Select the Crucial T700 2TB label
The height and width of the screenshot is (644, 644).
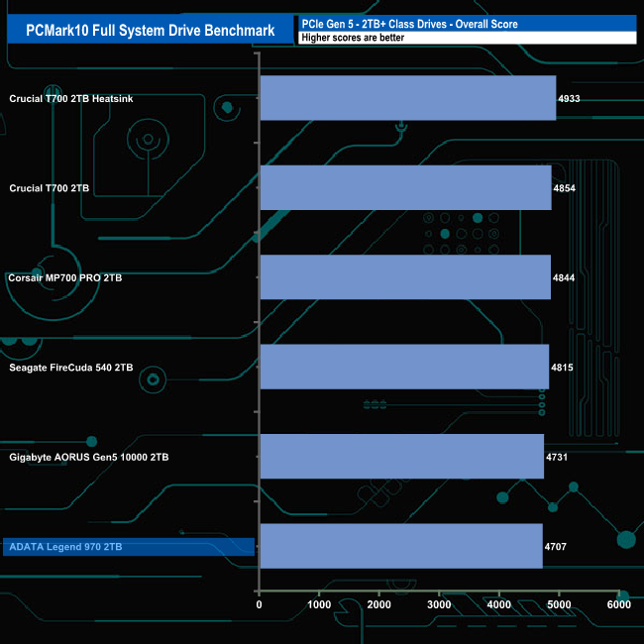pos(50,188)
